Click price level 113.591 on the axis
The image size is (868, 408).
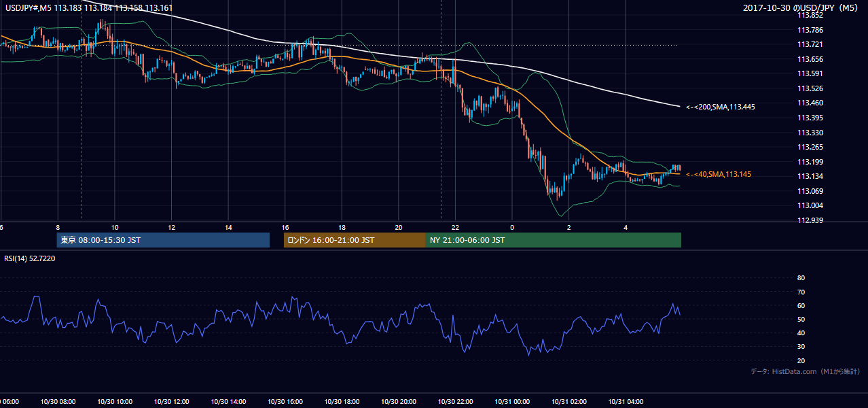tap(810, 73)
